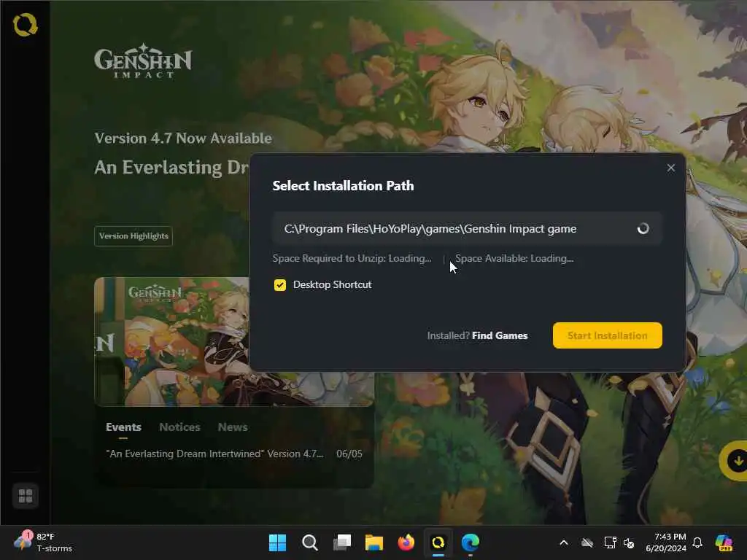The image size is (747, 560).
Task: Click the loading spinner in path field
Action: tap(643, 228)
